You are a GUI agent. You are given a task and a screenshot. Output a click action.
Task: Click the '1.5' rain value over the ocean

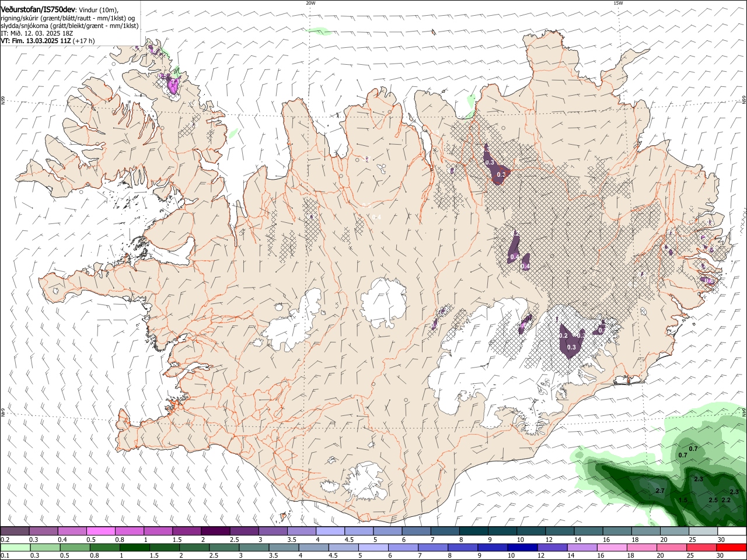pyautogui.click(x=683, y=500)
